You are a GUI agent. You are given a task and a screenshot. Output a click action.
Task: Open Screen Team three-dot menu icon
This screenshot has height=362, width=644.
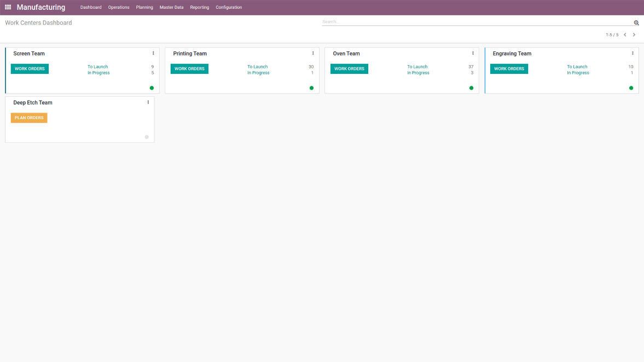[153, 53]
